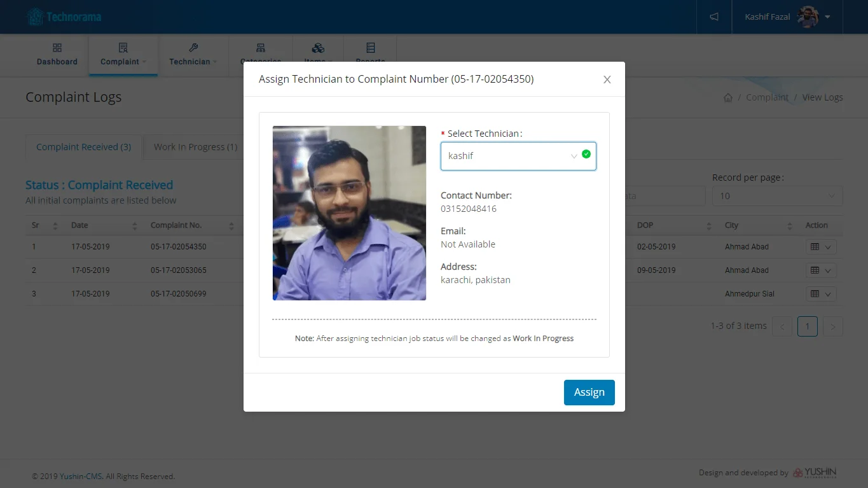Click the Complaint menu icon
The image size is (868, 488).
coord(123,48)
